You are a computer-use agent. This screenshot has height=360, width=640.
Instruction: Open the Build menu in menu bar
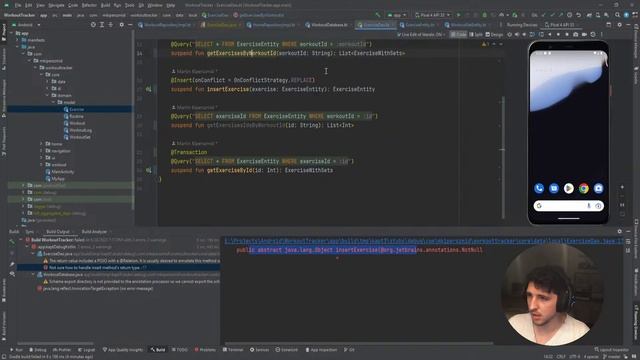tap(105, 5)
